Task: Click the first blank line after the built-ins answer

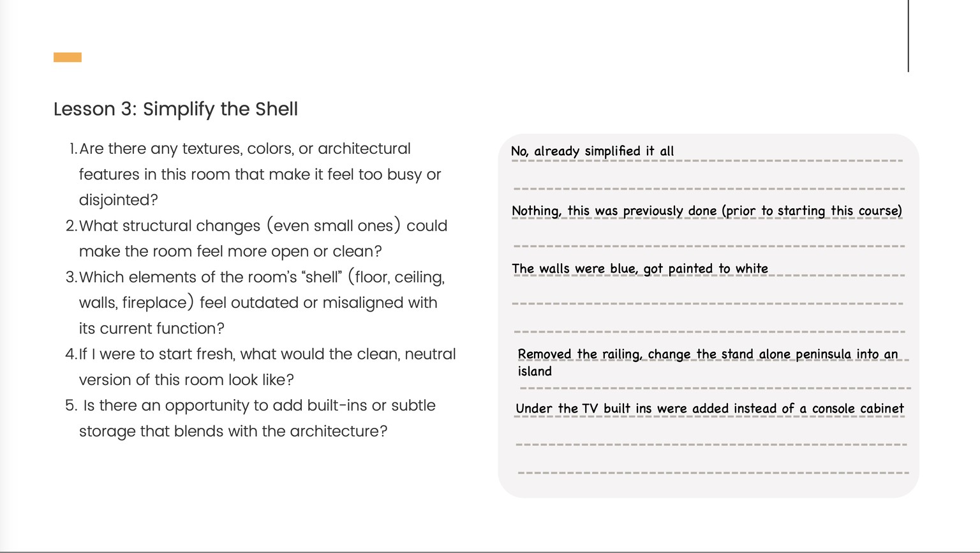Action: 711,444
